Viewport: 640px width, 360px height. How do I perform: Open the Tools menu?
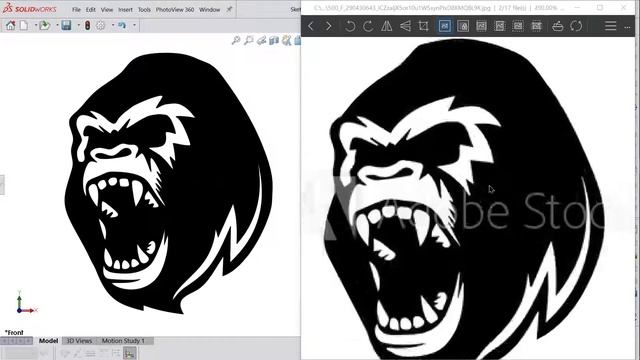point(144,9)
